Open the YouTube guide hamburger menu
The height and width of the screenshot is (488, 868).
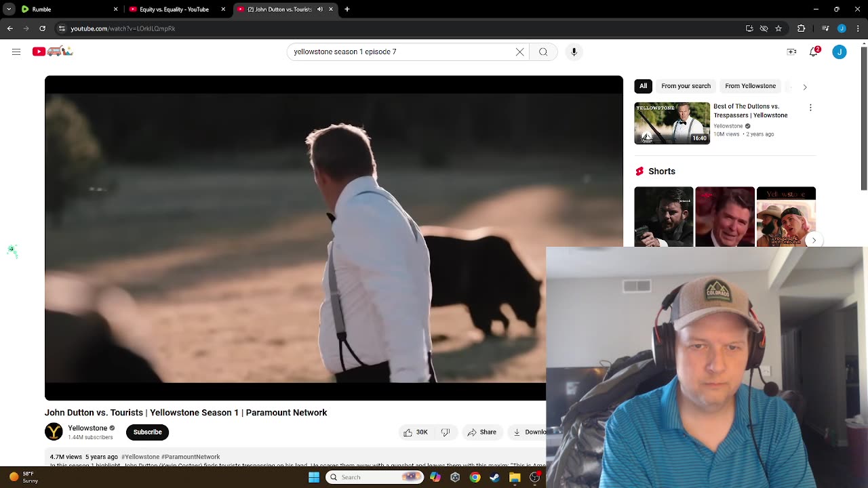pos(16,52)
